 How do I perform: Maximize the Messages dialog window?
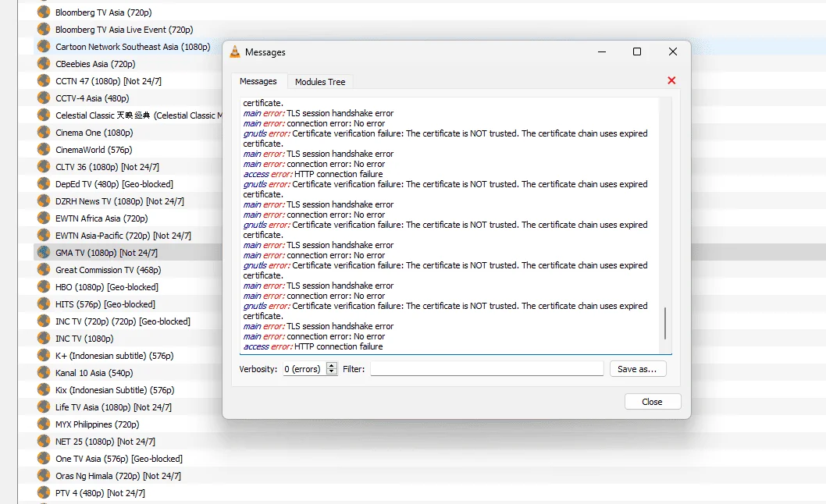tap(637, 51)
